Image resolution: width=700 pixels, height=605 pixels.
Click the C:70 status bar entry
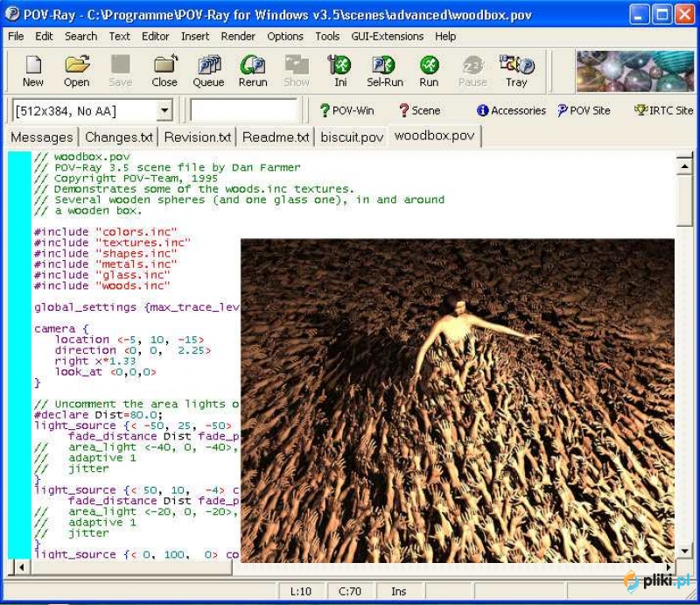[349, 591]
